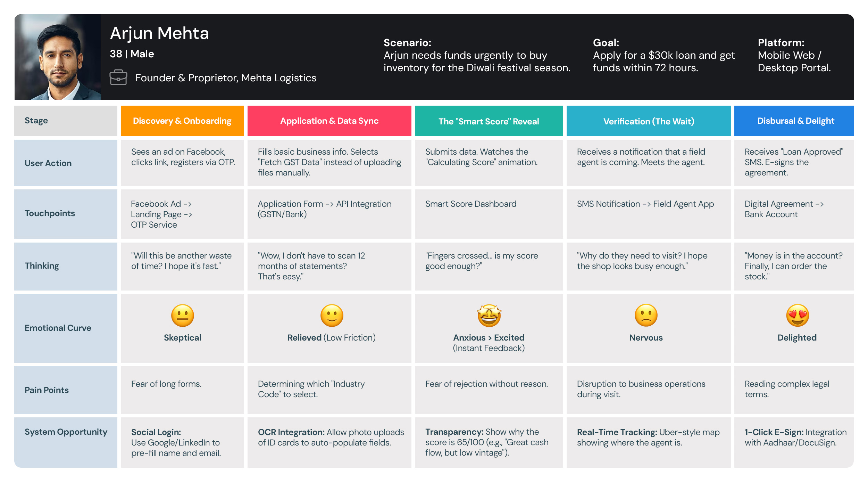This screenshot has height=482, width=868.
Task: Open the Application & Data Sync stage
Action: [329, 121]
